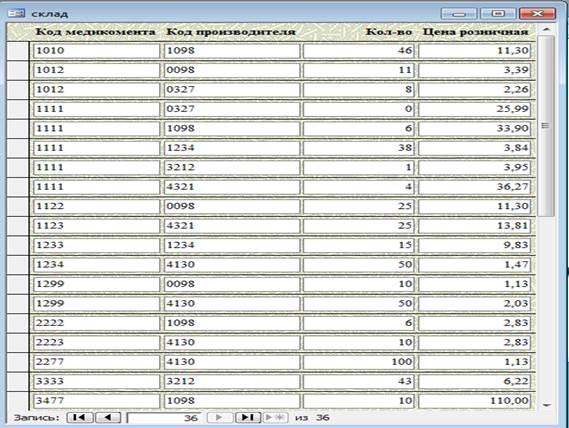Click medication code 1233
The image size is (569, 428).
click(96, 245)
